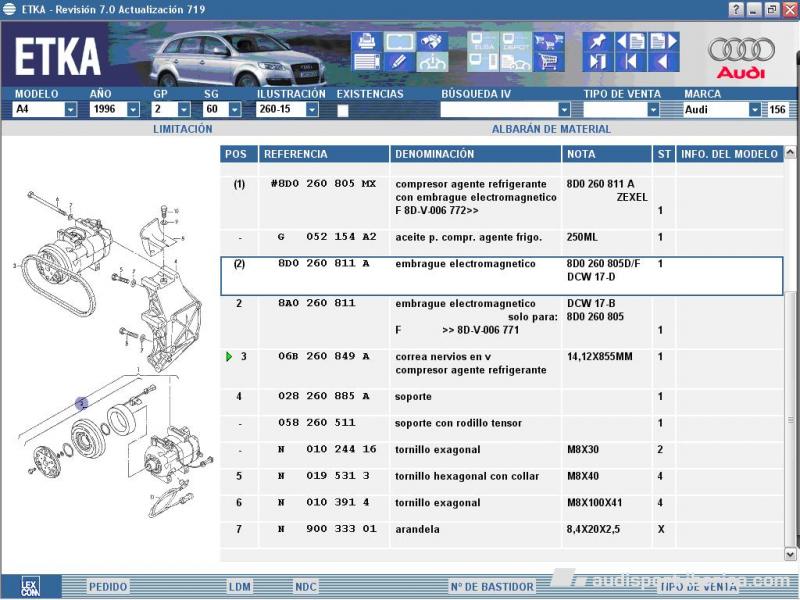Click the exit door icon
800x600 pixels.
pos(598,62)
